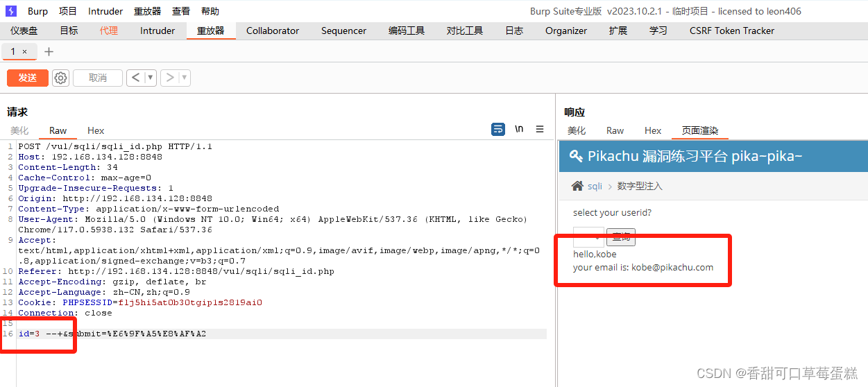This screenshot has width=868, height=387.
Task: Open the request hamburger options menu
Action: tap(540, 129)
